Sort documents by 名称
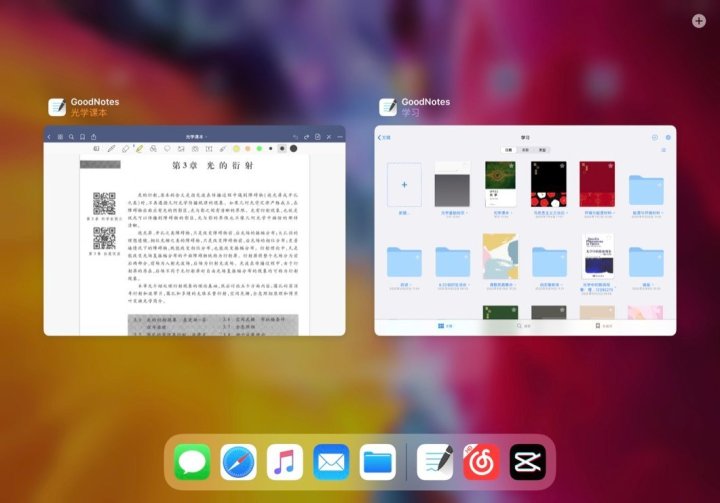 [525, 150]
